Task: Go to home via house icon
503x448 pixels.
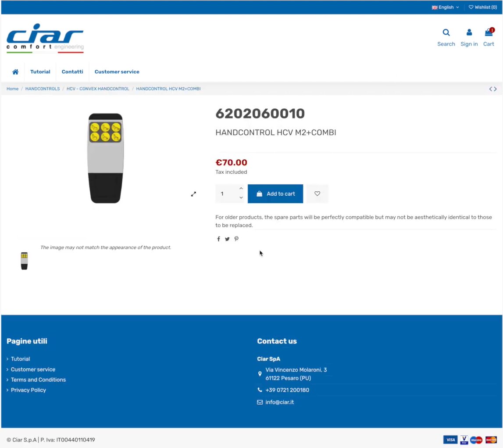Action: coord(15,72)
